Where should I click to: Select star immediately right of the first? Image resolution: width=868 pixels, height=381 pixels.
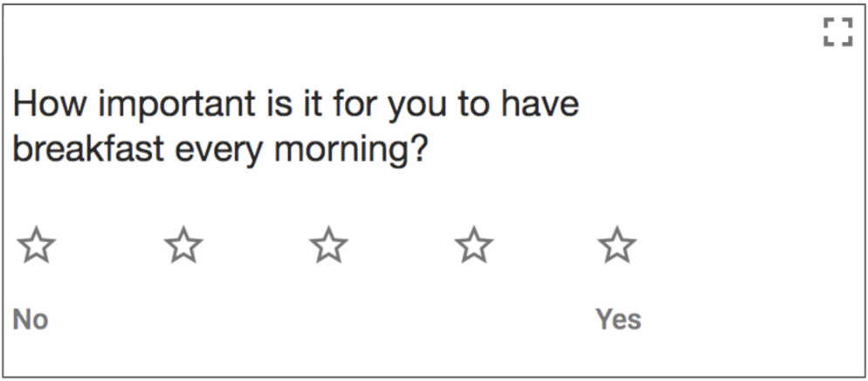click(x=183, y=244)
